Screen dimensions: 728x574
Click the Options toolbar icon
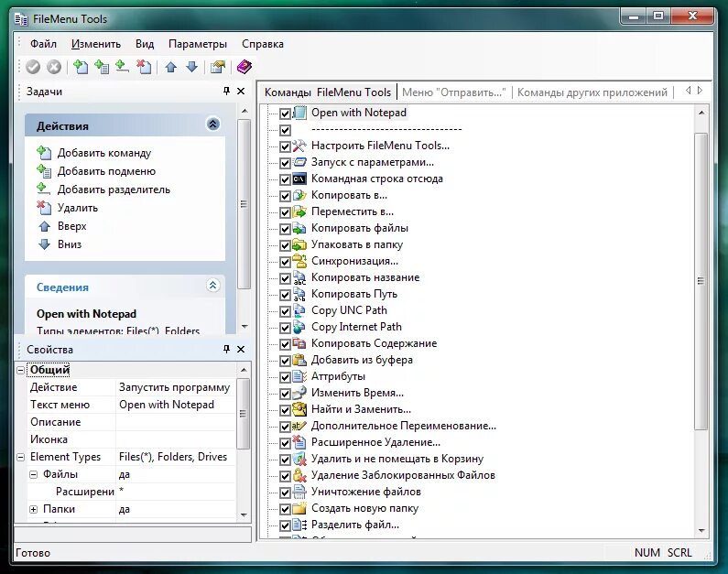[218, 67]
